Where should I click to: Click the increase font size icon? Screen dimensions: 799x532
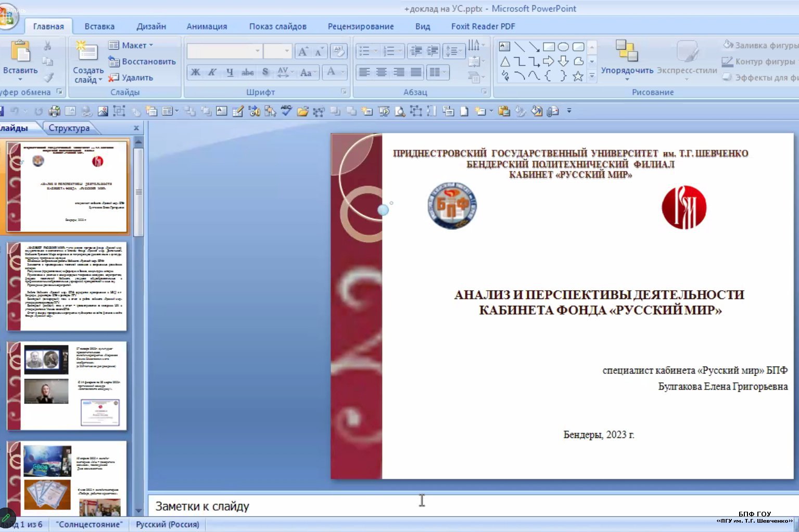click(303, 51)
